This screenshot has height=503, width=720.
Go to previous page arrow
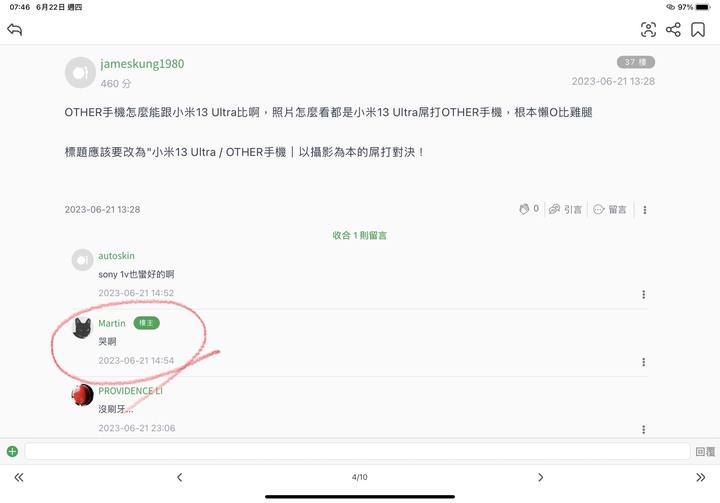(x=180, y=477)
